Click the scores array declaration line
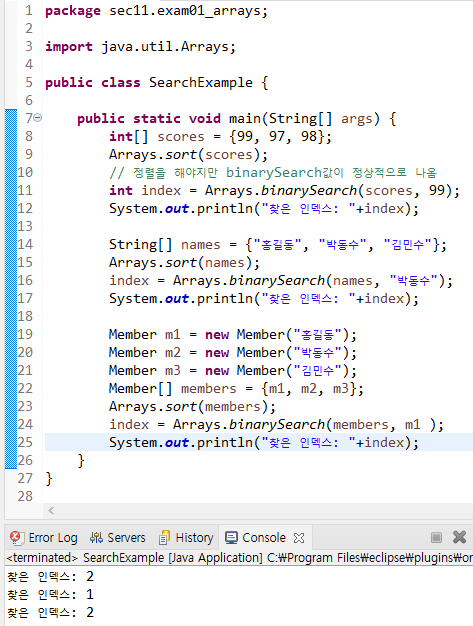The image size is (473, 626). [x=220, y=137]
